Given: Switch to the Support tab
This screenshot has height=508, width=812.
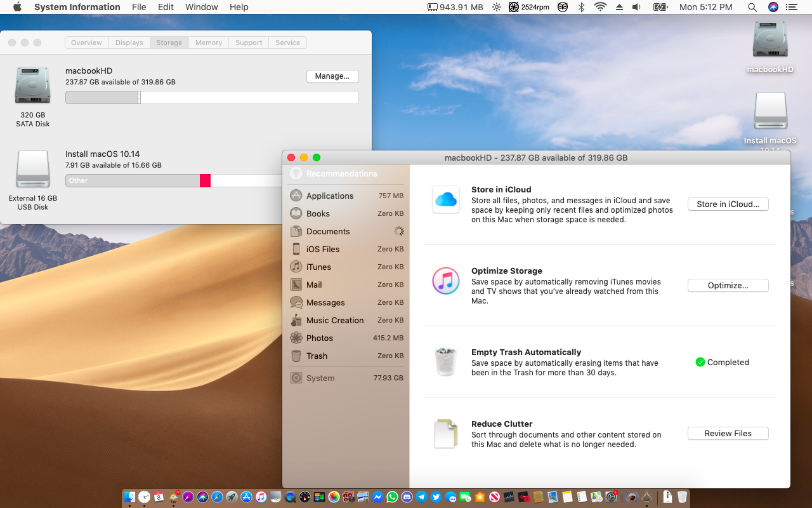Looking at the screenshot, I should pyautogui.click(x=249, y=43).
